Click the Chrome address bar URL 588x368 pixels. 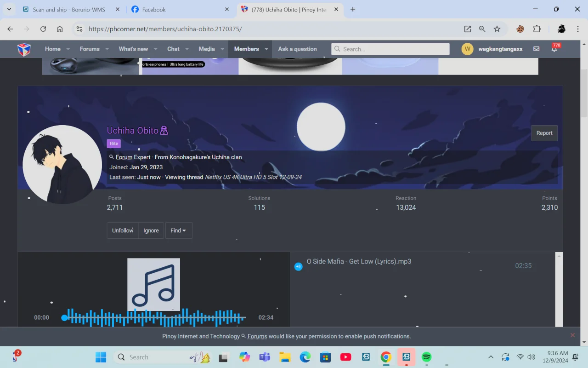pyautogui.click(x=165, y=29)
